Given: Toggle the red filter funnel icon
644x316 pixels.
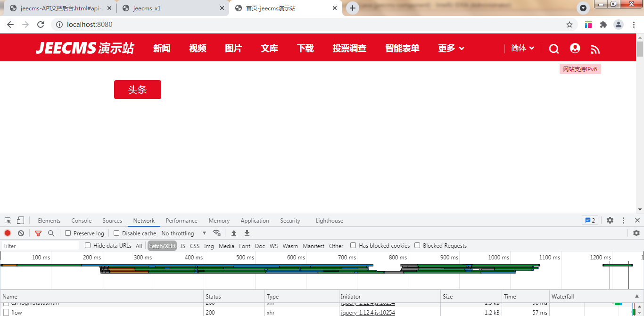Looking at the screenshot, I should click(38, 233).
